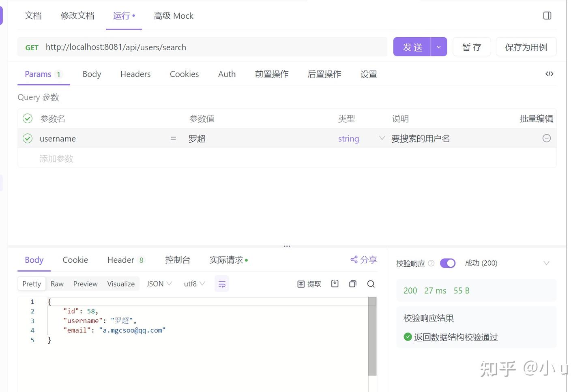Click the 罗超 parameter value field
Screen dimensions: 584x392
(x=260, y=138)
